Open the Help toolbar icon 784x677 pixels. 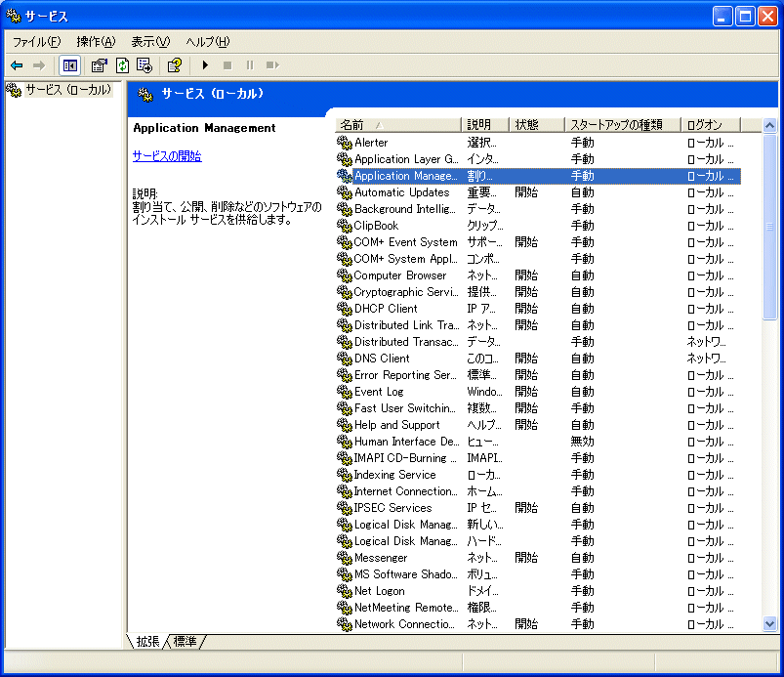175,65
